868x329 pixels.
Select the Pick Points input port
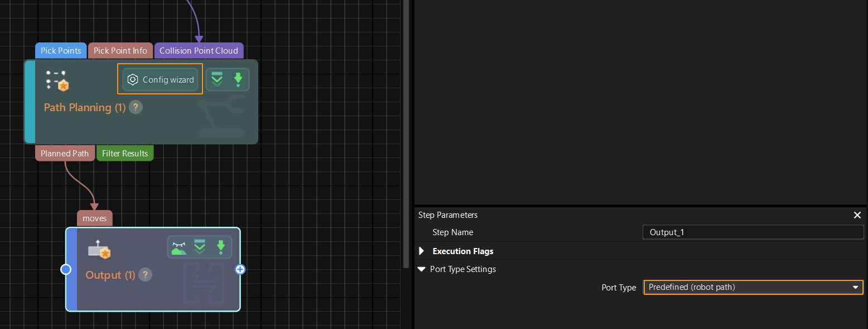61,51
